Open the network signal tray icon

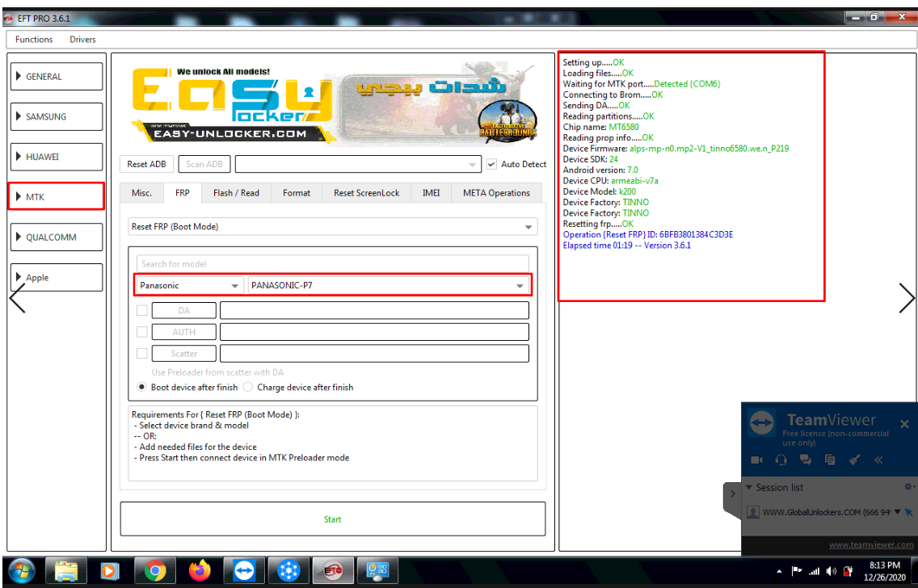point(814,571)
